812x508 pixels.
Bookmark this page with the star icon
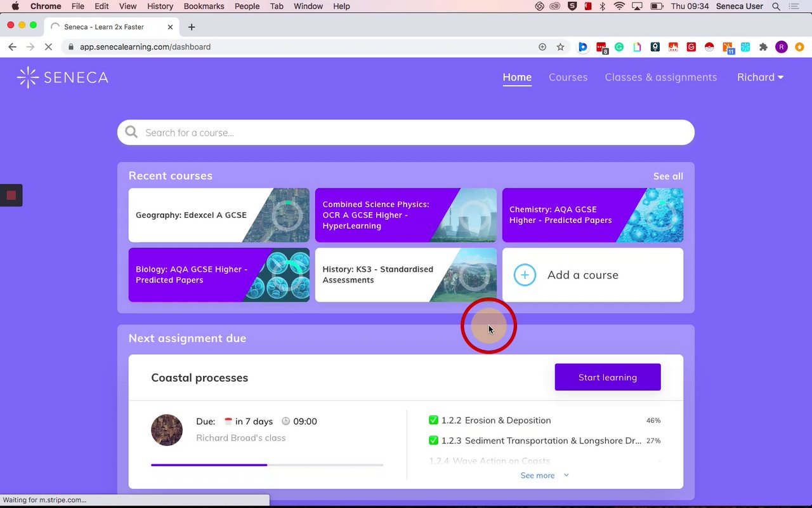pos(560,47)
